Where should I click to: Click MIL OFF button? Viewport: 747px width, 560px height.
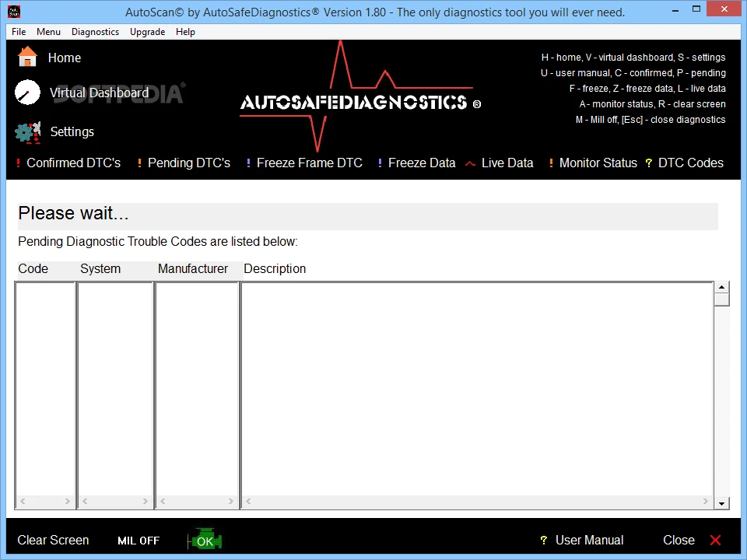[x=139, y=541]
